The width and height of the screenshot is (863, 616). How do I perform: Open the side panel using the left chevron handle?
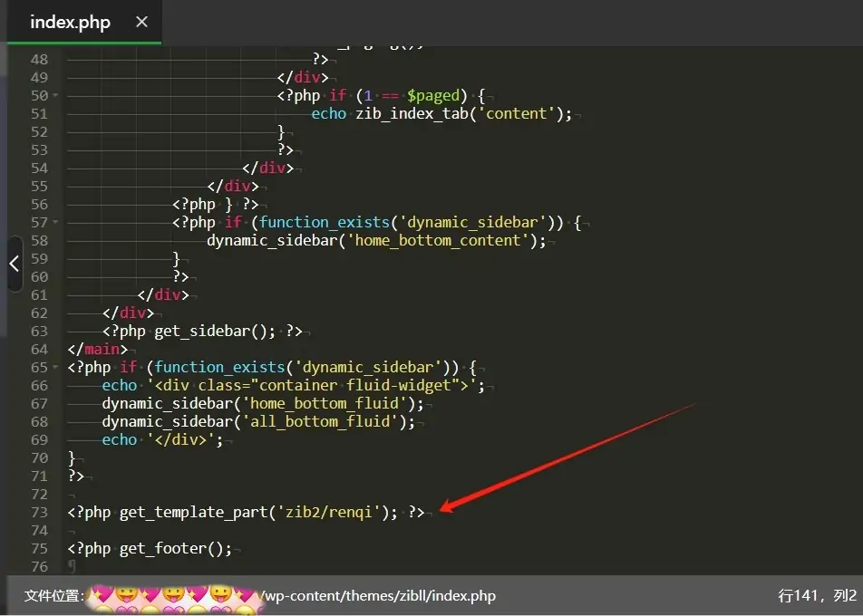(x=14, y=264)
